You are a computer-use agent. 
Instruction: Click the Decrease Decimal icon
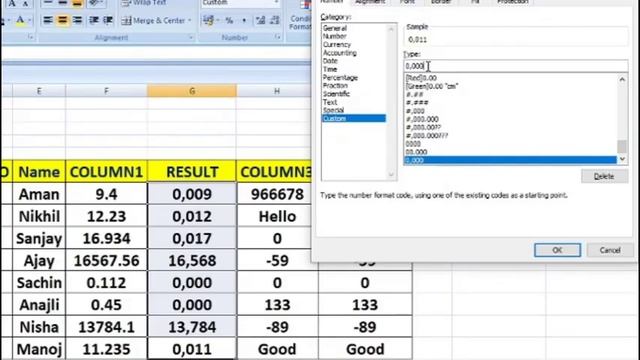(x=275, y=20)
